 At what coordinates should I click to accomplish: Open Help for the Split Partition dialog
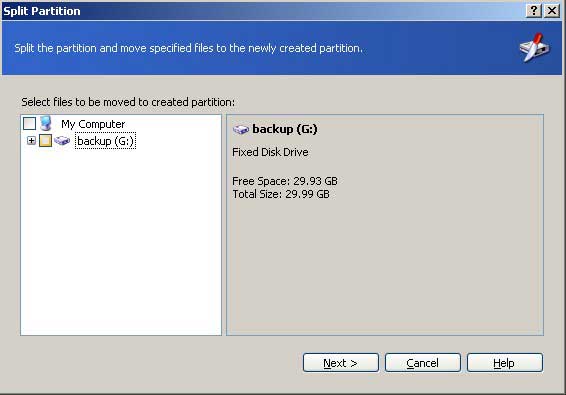click(x=505, y=363)
